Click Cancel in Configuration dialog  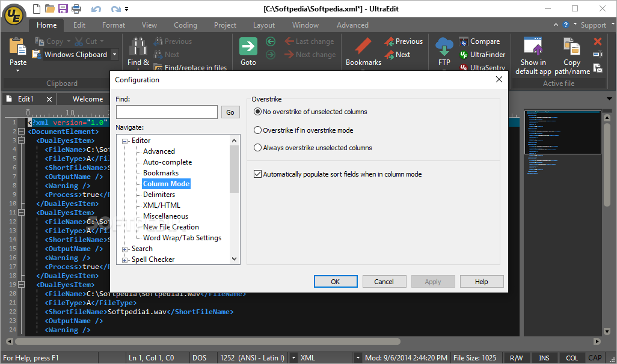[x=384, y=282]
